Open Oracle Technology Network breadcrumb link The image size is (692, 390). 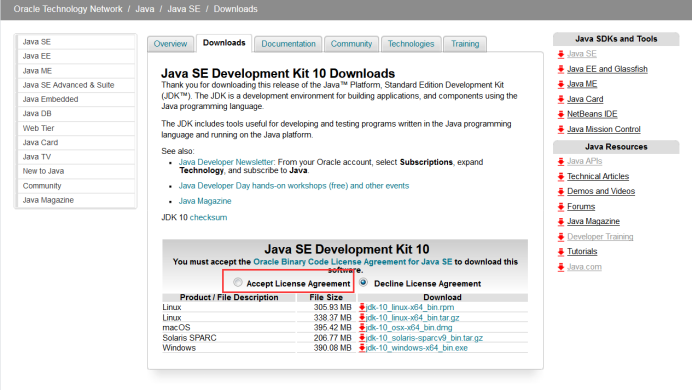tap(68, 9)
